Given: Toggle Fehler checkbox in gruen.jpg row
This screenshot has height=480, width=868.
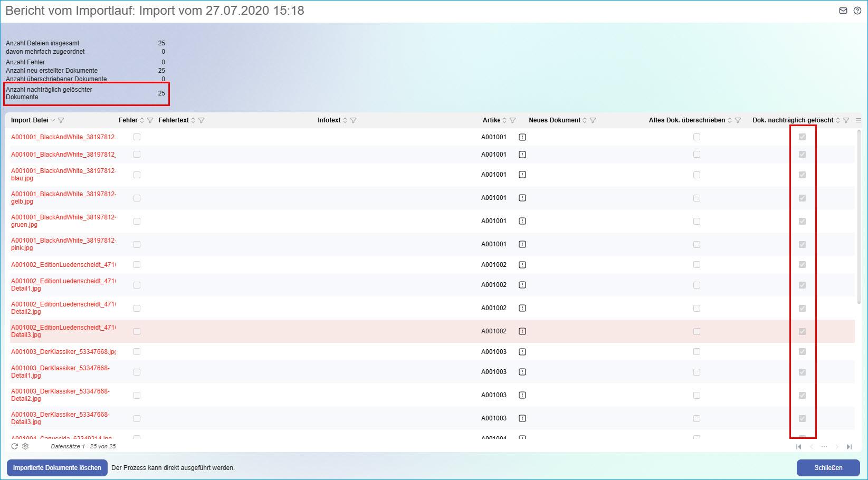Looking at the screenshot, I should pyautogui.click(x=137, y=221).
